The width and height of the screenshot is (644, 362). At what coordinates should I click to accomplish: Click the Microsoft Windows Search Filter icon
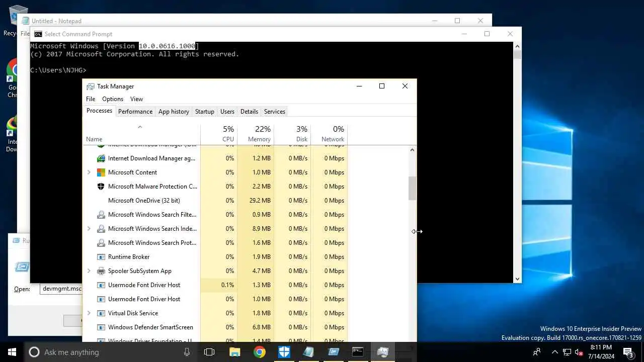click(x=101, y=215)
